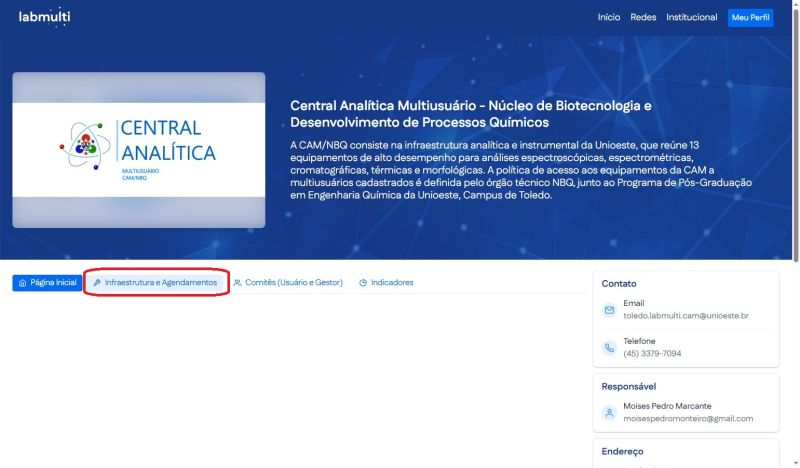
Task: Click the email envelope icon in Contato
Action: tap(609, 310)
